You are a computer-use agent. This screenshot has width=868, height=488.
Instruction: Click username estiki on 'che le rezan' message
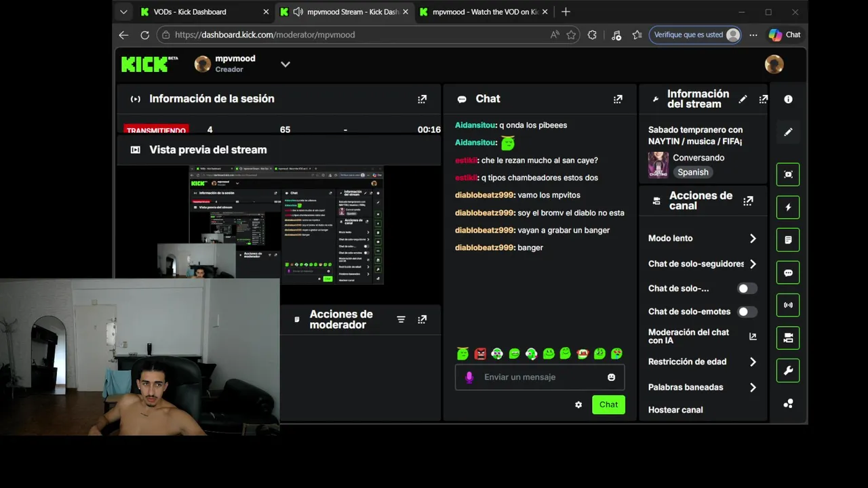coord(466,161)
